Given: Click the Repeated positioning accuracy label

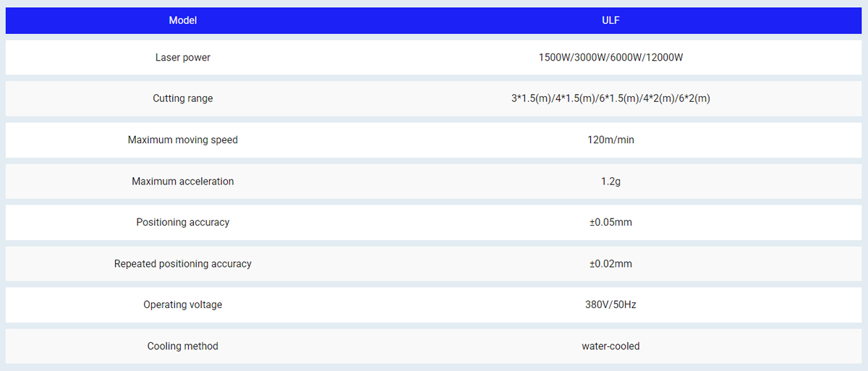Looking at the screenshot, I should click(x=182, y=264).
